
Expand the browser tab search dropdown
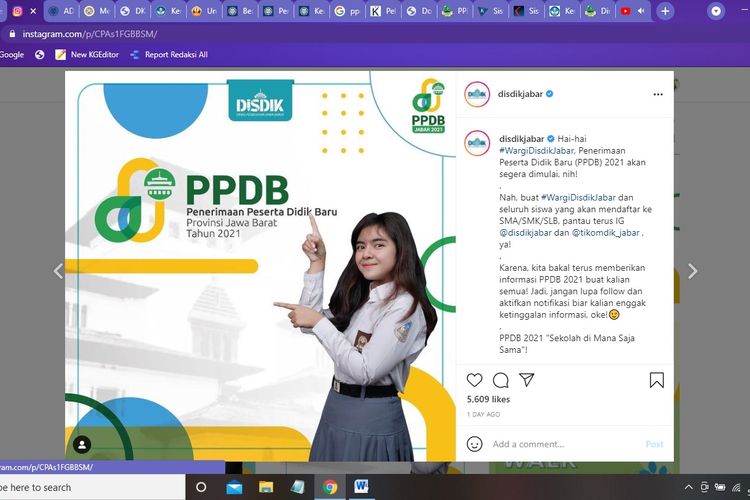coord(716,11)
